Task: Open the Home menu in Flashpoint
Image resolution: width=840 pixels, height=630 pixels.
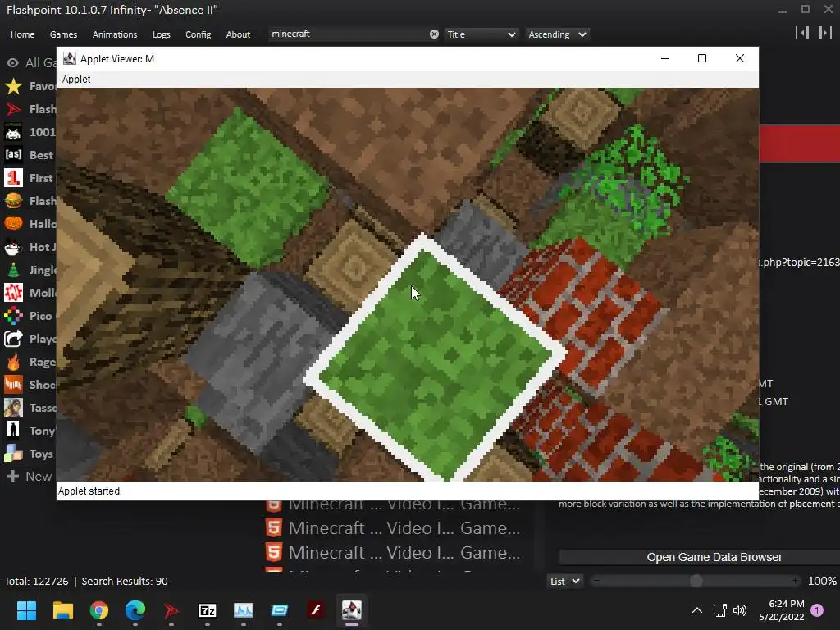Action: point(22,34)
